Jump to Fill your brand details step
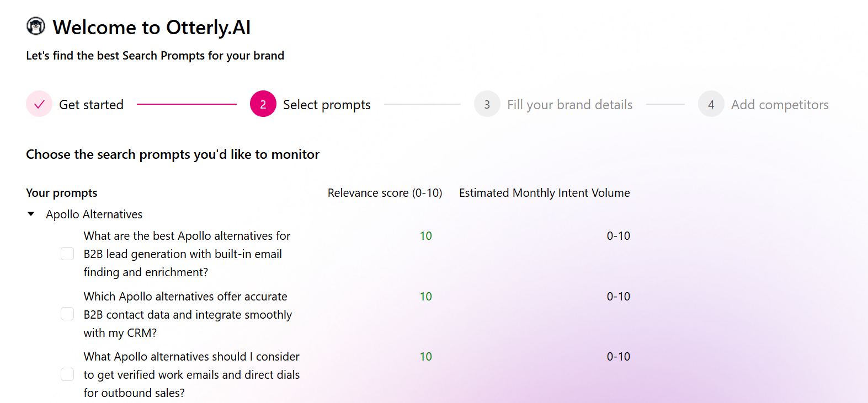This screenshot has width=868, height=403. [569, 105]
